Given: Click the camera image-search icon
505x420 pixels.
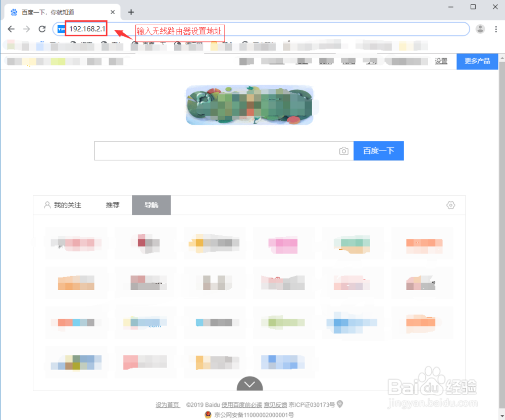Looking at the screenshot, I should click(343, 150).
